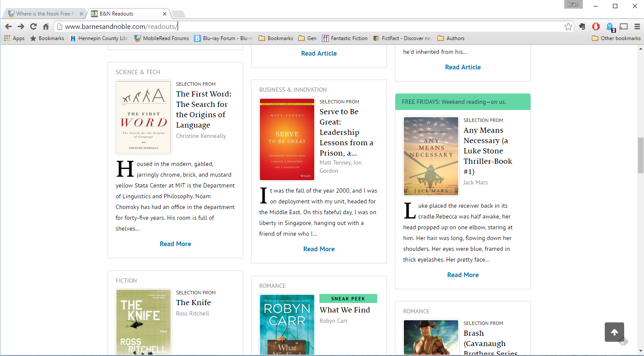Click Read More under Any Means Necessary
This screenshot has height=356, width=644.
(463, 275)
